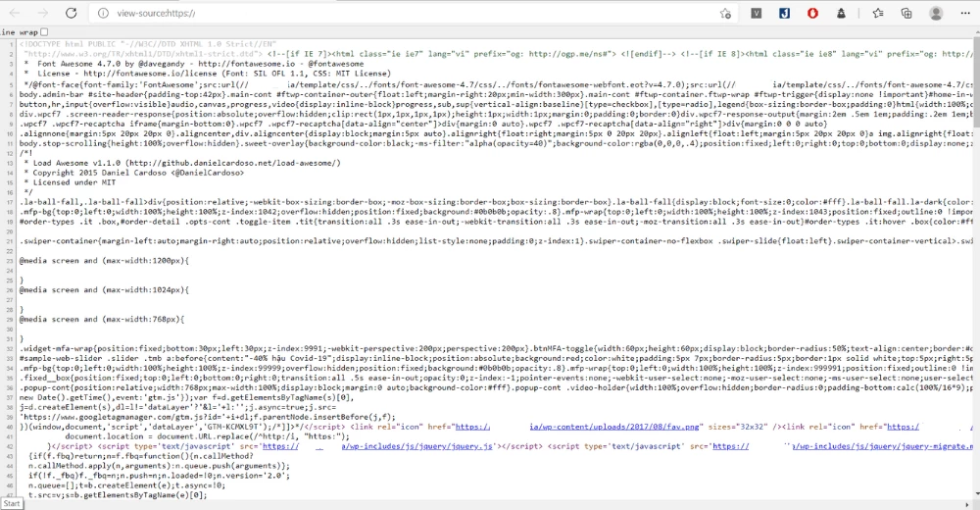Click the Load Awesome v1.1.0 line
The height and width of the screenshot is (510, 980).
pos(182,163)
